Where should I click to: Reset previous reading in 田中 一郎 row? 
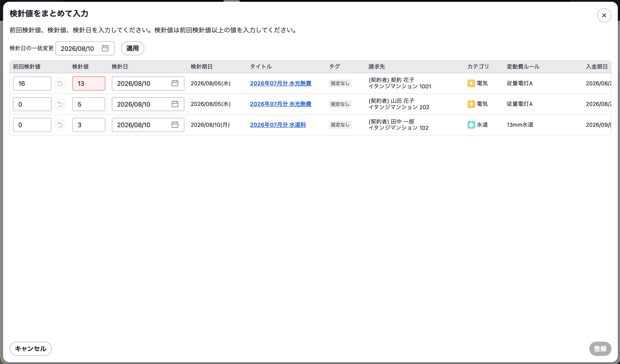60,125
